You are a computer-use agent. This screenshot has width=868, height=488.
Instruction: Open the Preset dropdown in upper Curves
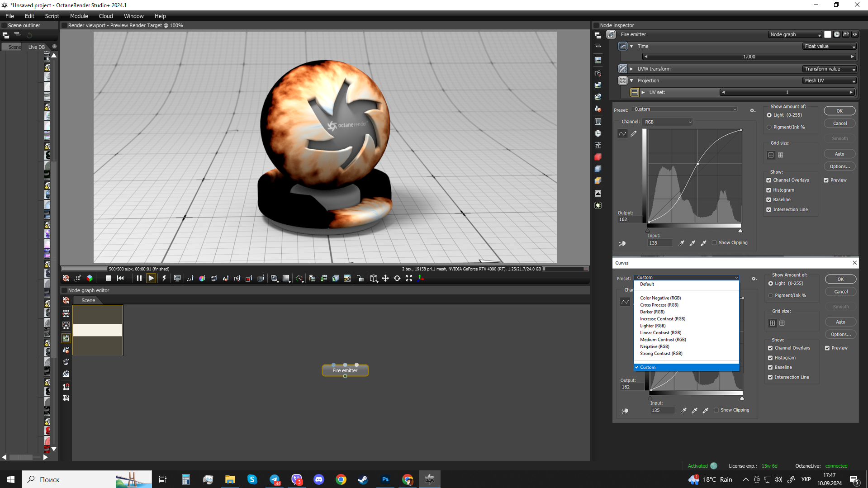[x=685, y=109]
